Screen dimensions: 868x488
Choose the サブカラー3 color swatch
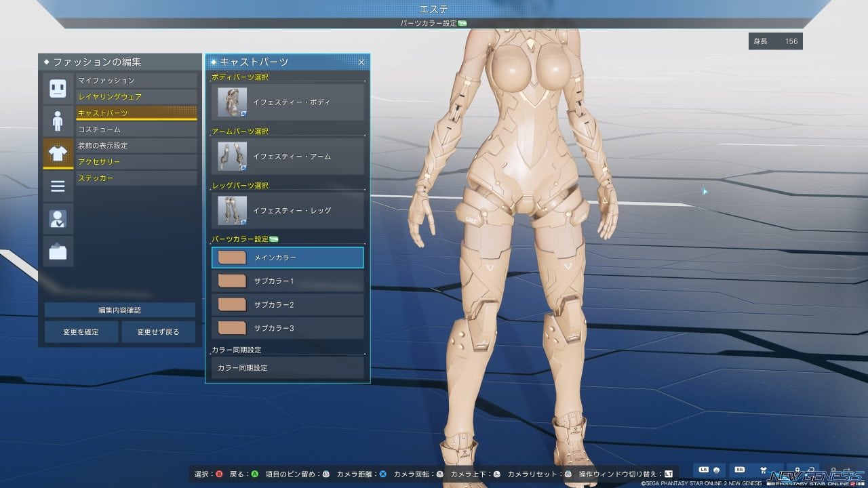232,328
